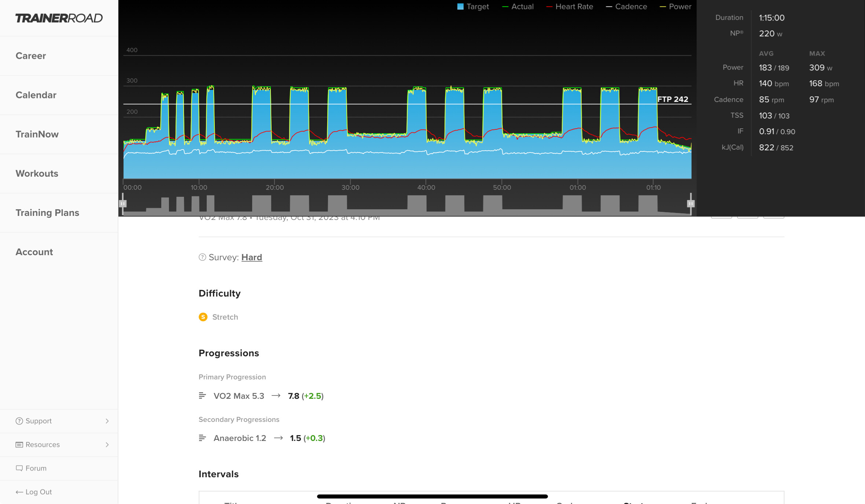Click the Forum chat bubble icon

point(19,468)
